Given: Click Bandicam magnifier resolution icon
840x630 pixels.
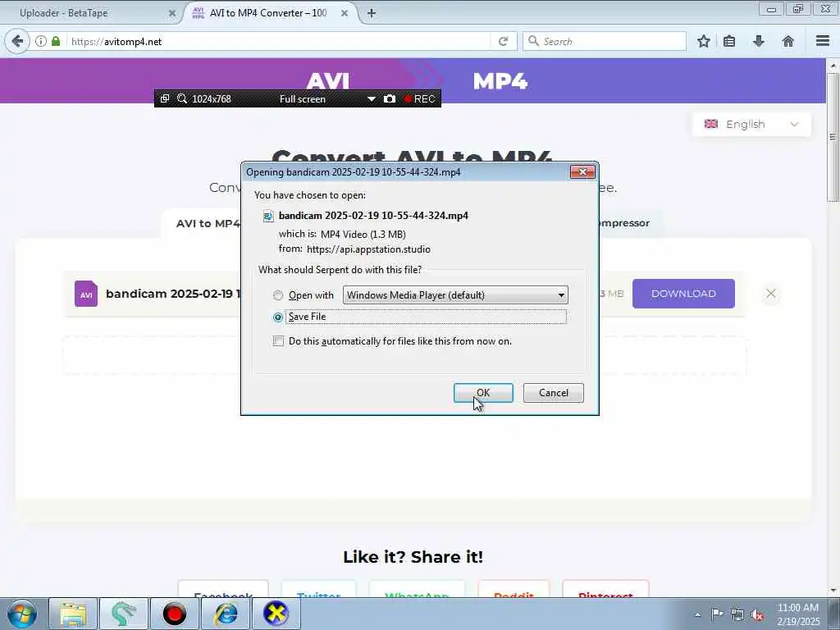Looking at the screenshot, I should pyautogui.click(x=182, y=98).
